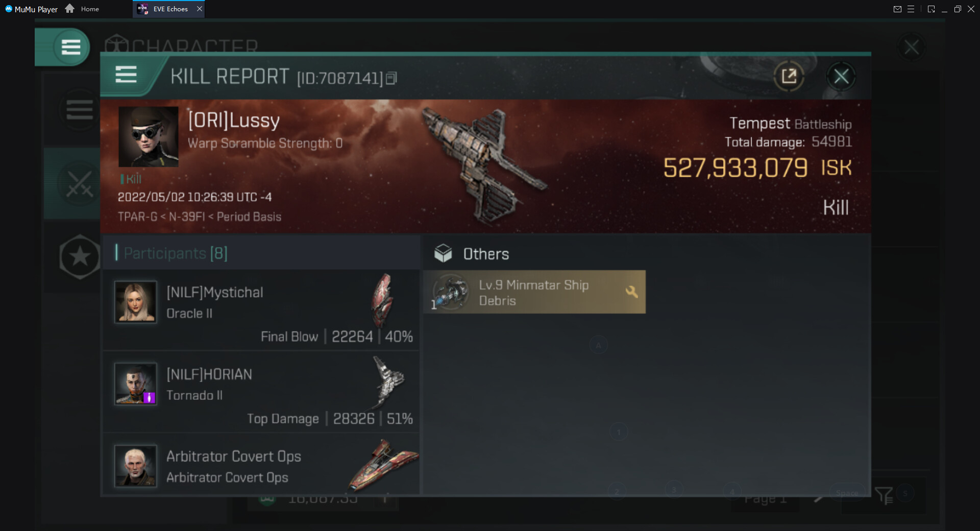Viewport: 980px width, 531px height.
Task: Open the main green menu button
Action: pyautogui.click(x=71, y=47)
